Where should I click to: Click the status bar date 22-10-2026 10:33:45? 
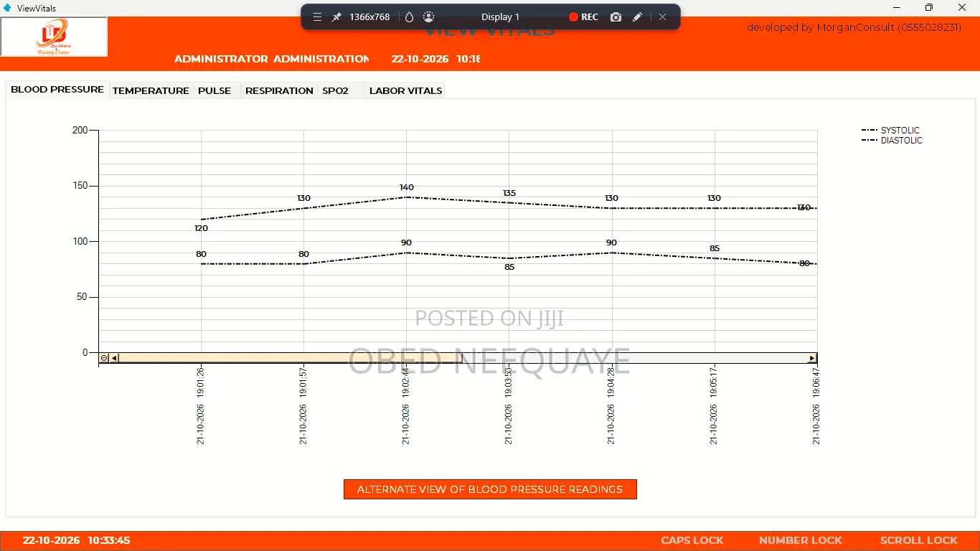click(77, 540)
